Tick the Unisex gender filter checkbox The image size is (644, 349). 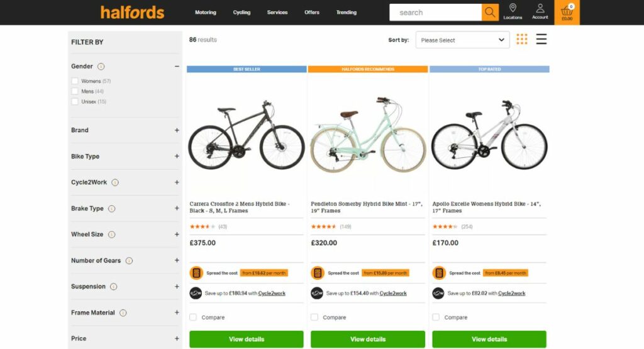pos(75,101)
